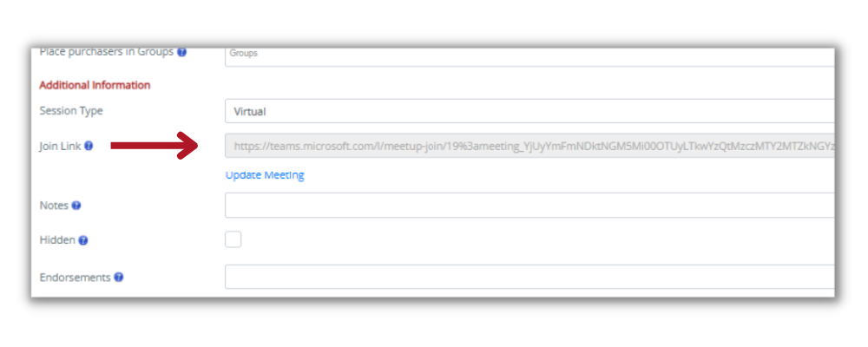Click the Endorsements help icon

click(x=118, y=278)
